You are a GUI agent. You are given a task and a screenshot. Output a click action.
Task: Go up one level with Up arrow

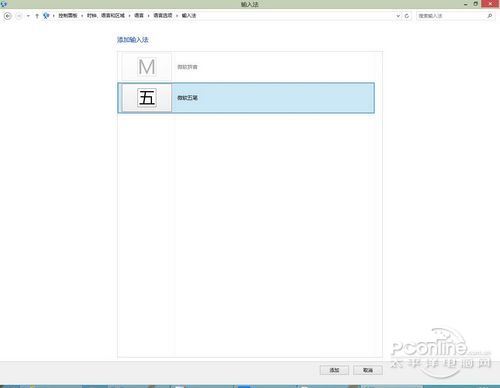tap(37, 16)
